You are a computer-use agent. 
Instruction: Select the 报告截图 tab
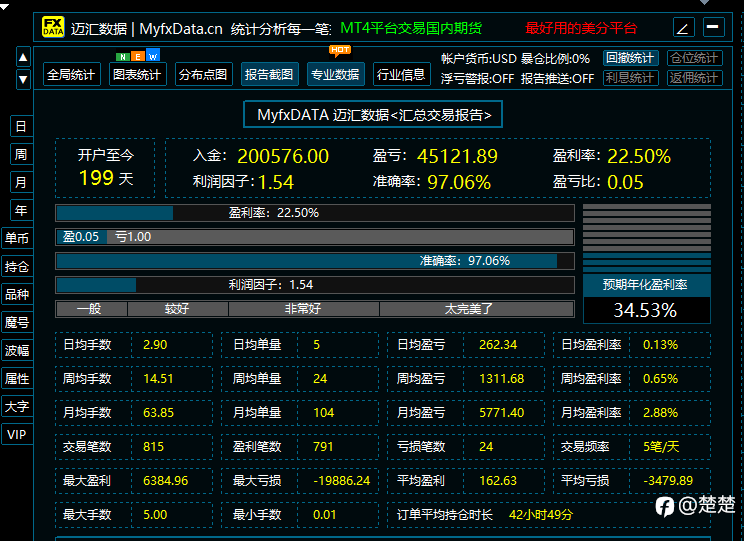270,75
